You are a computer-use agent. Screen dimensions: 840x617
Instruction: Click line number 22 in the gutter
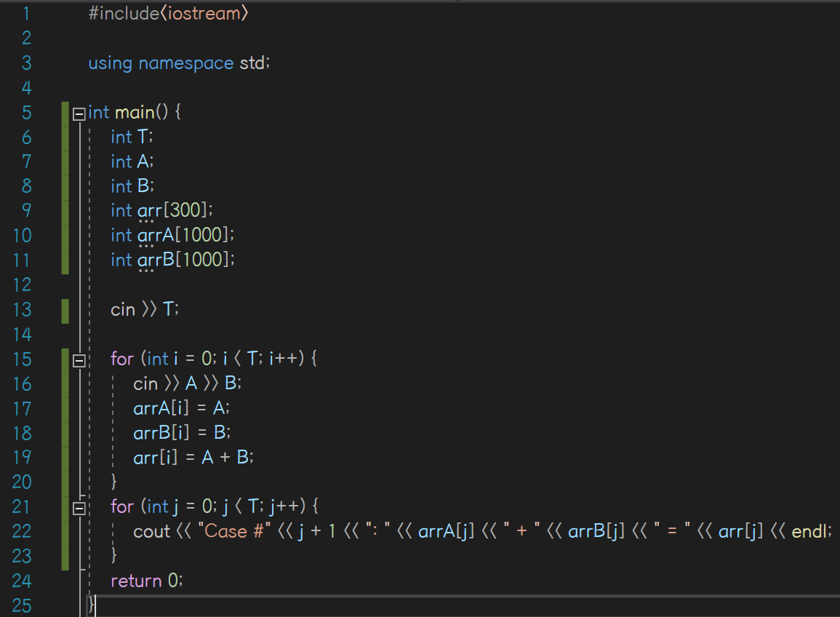point(23,531)
